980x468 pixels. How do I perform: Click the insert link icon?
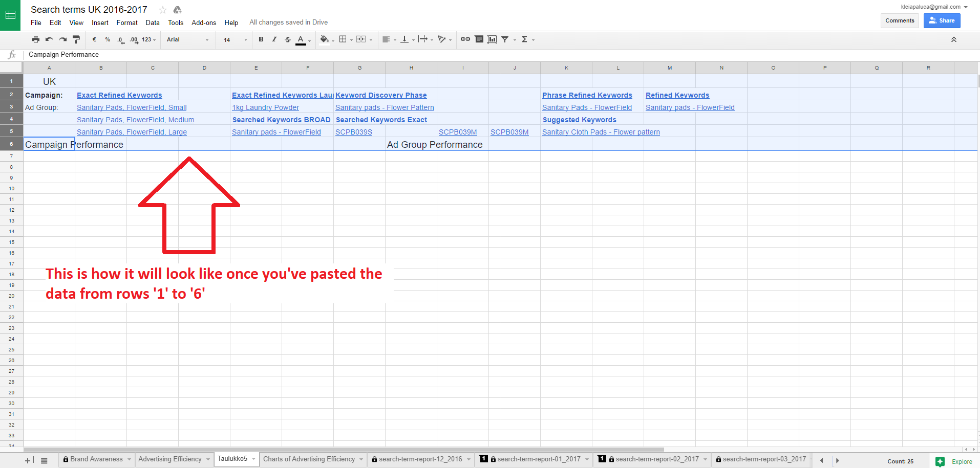(465, 39)
